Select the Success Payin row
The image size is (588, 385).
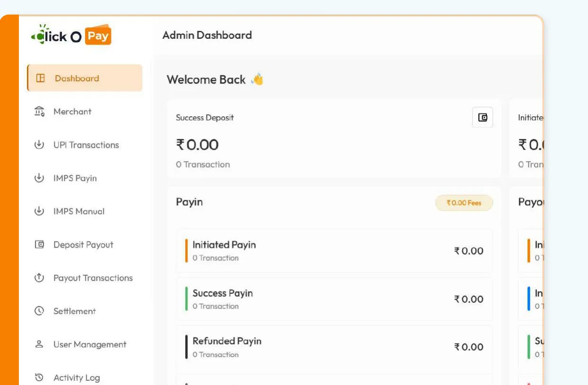click(x=334, y=299)
